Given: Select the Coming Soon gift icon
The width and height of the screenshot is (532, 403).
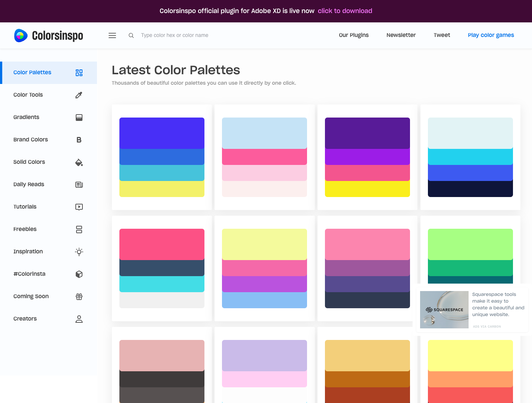Looking at the screenshot, I should [79, 296].
